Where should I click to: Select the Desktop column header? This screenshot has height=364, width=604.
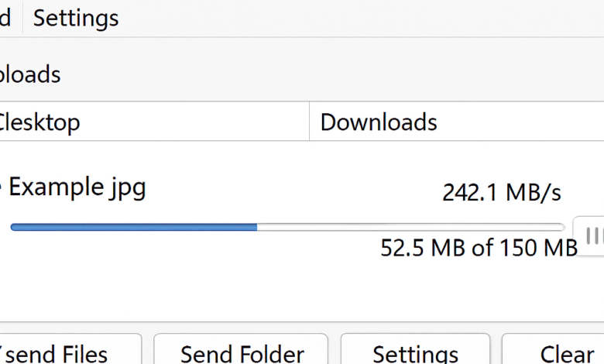point(39,122)
